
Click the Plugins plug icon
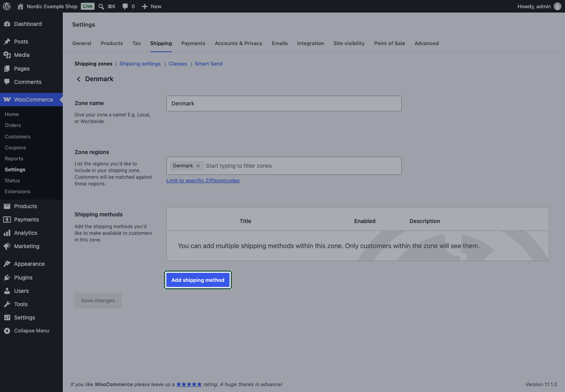(7, 278)
